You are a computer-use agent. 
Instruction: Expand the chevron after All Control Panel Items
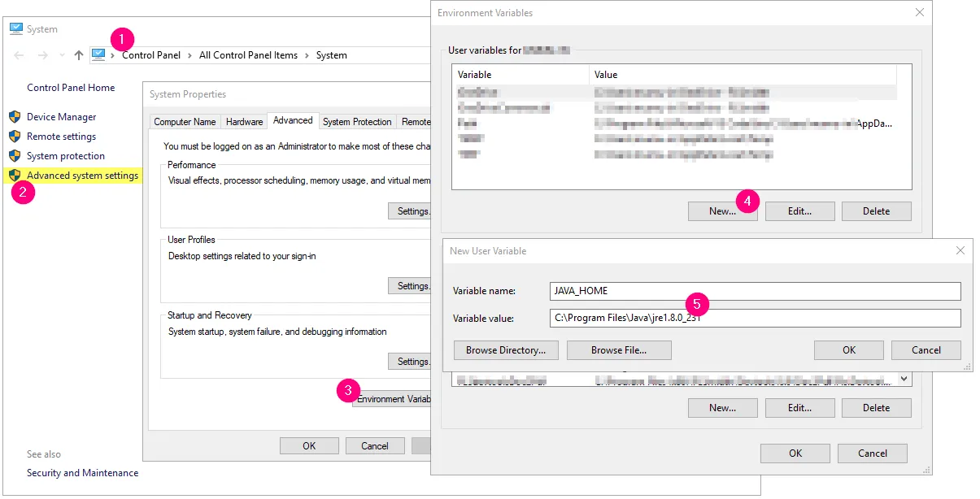307,55
